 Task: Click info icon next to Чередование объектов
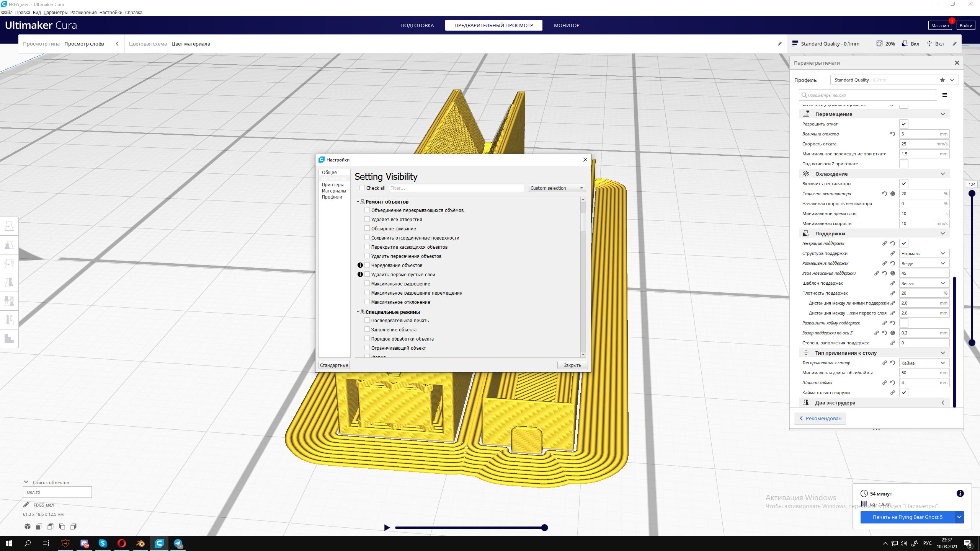pos(360,265)
